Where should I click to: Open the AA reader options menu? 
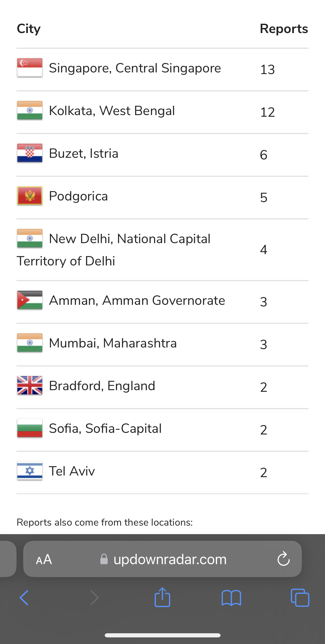(44, 559)
